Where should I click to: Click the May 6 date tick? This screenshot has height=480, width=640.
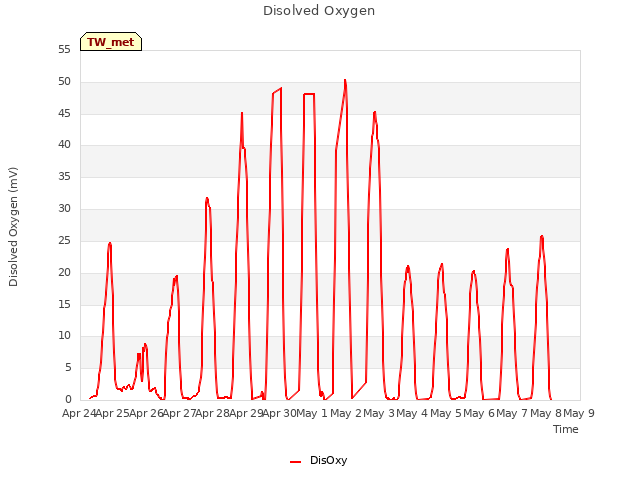tap(479, 413)
